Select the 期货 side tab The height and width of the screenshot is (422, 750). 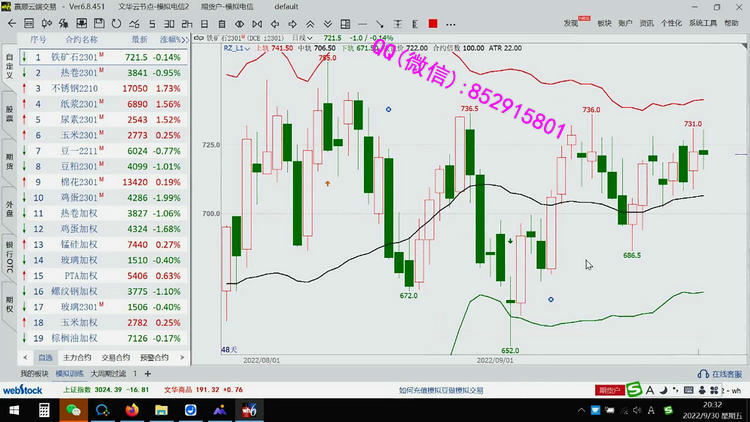(9, 159)
